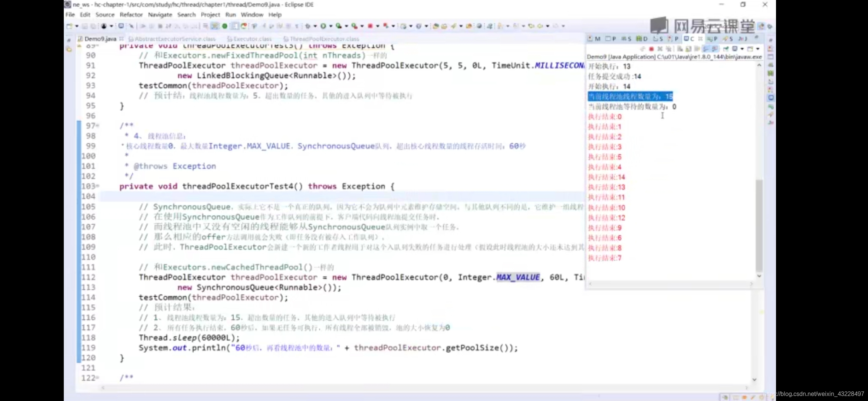The width and height of the screenshot is (868, 401).
Task: Toggle Scroll Lock in Console toolbar
Action: [x=688, y=49]
